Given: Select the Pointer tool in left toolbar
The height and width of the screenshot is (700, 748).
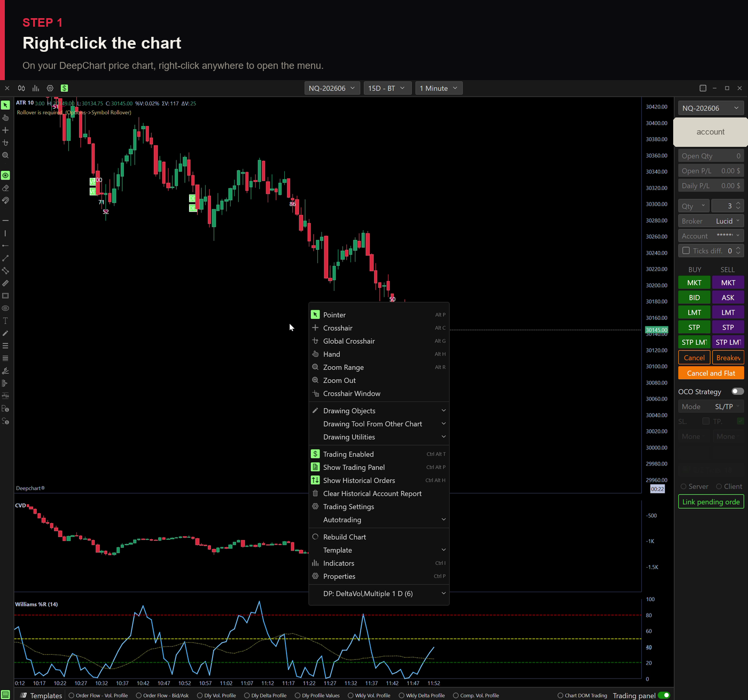Looking at the screenshot, I should pyautogui.click(x=5, y=105).
